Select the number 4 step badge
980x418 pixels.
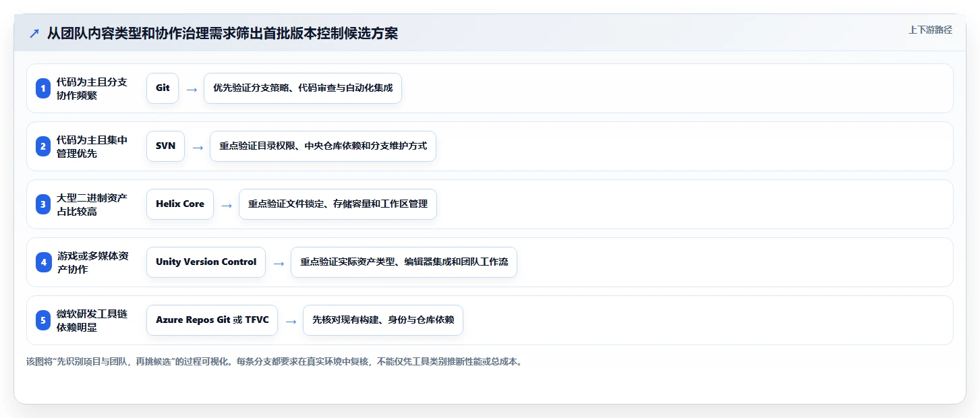tap(43, 262)
